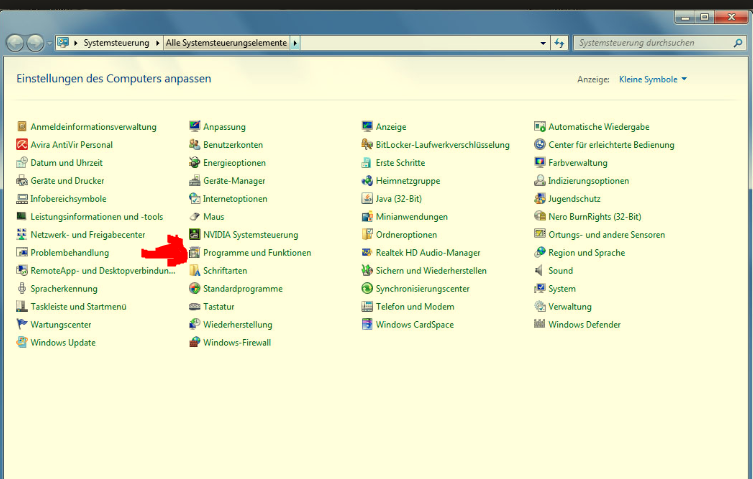753x479 pixels.
Task: Open the Windows Defender icon
Action: [x=540, y=324]
